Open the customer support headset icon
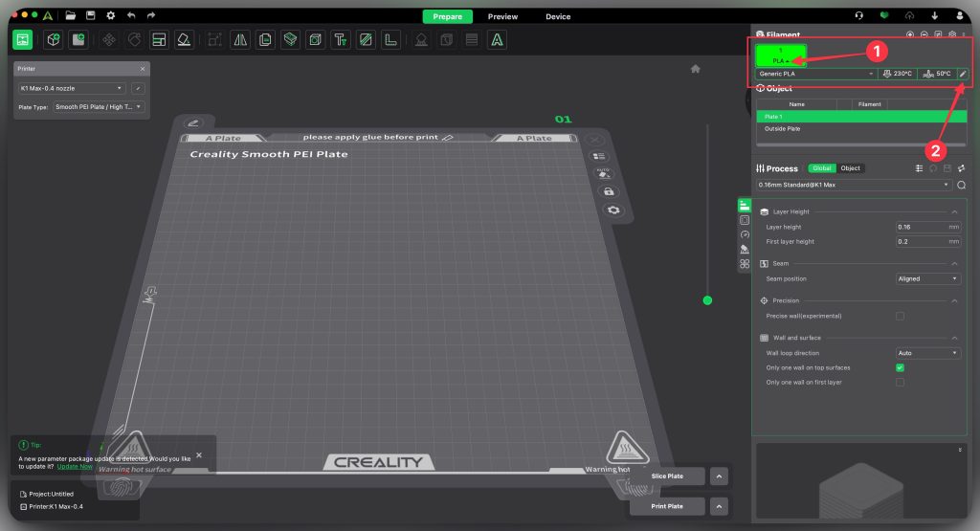Image resolution: width=980 pixels, height=531 pixels. [859, 16]
